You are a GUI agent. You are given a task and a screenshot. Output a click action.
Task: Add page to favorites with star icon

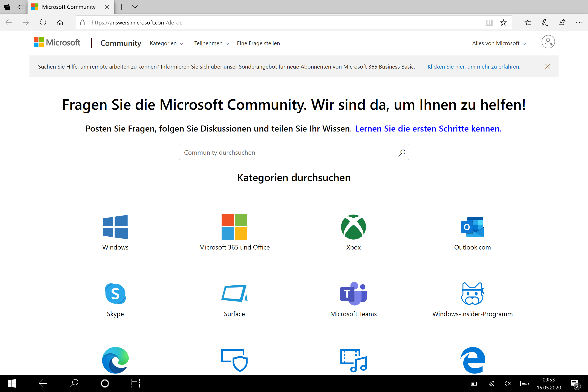pyautogui.click(x=503, y=23)
